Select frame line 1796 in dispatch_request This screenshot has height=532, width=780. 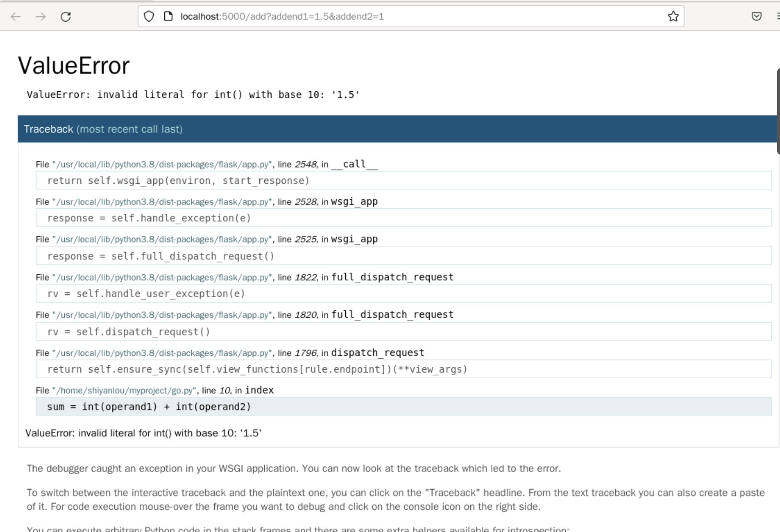tap(230, 352)
